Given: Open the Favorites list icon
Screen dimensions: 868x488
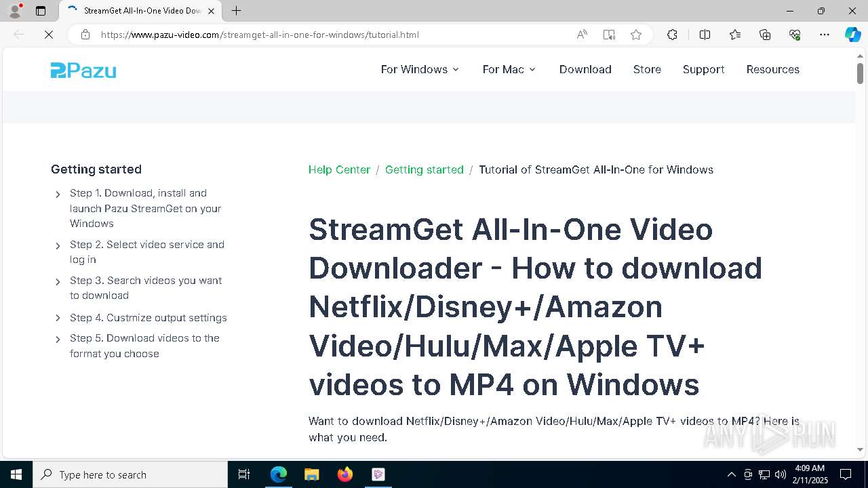Looking at the screenshot, I should pos(735,35).
